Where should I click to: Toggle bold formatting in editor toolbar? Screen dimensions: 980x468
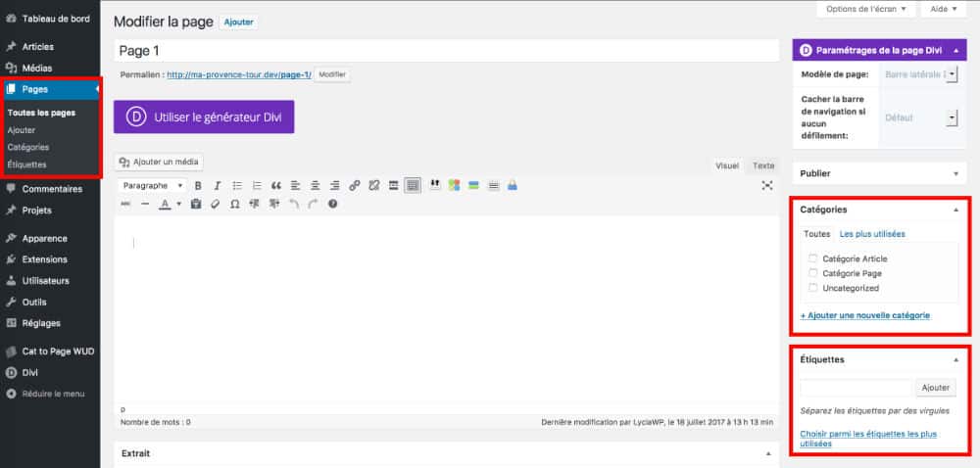click(198, 185)
